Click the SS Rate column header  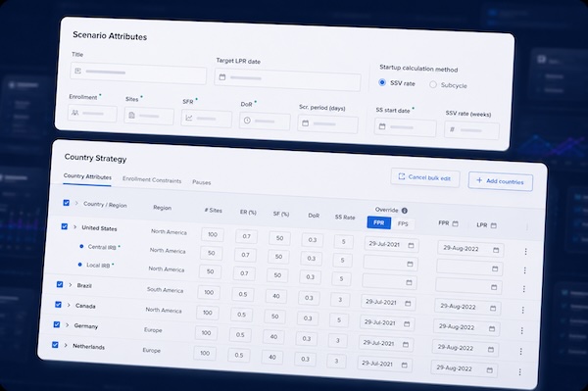pyautogui.click(x=345, y=217)
